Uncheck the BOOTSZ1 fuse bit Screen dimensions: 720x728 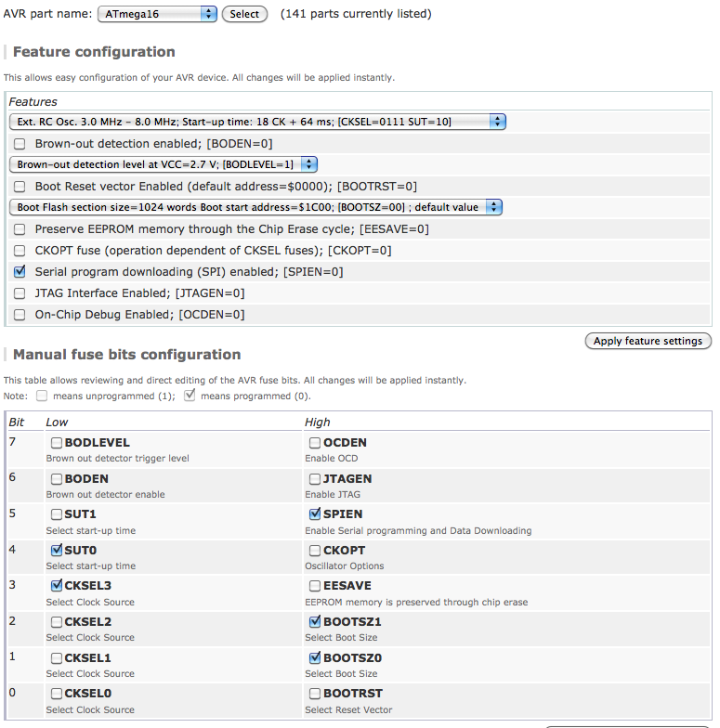(x=315, y=621)
